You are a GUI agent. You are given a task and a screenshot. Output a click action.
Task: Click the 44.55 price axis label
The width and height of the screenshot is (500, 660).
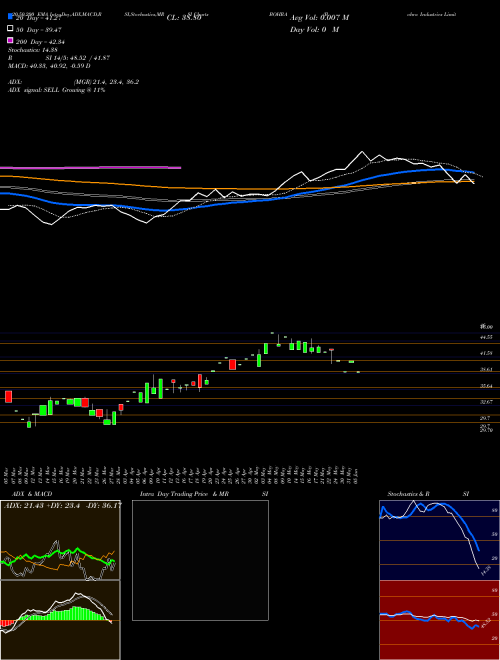pos(487,337)
